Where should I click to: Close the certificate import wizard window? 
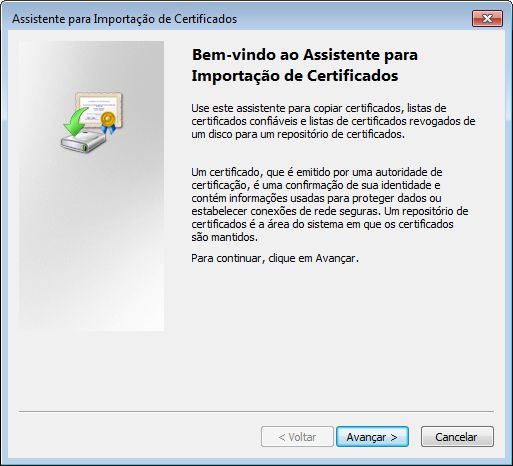[487, 19]
